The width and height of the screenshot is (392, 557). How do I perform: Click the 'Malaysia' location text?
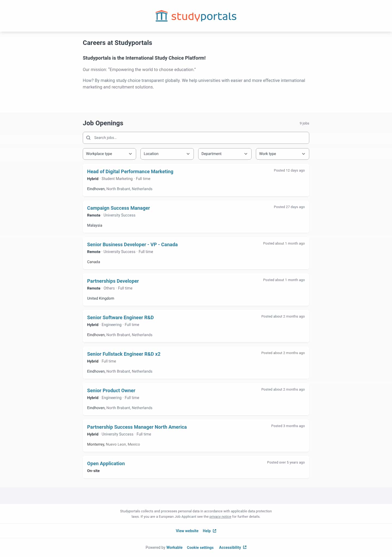tap(95, 226)
